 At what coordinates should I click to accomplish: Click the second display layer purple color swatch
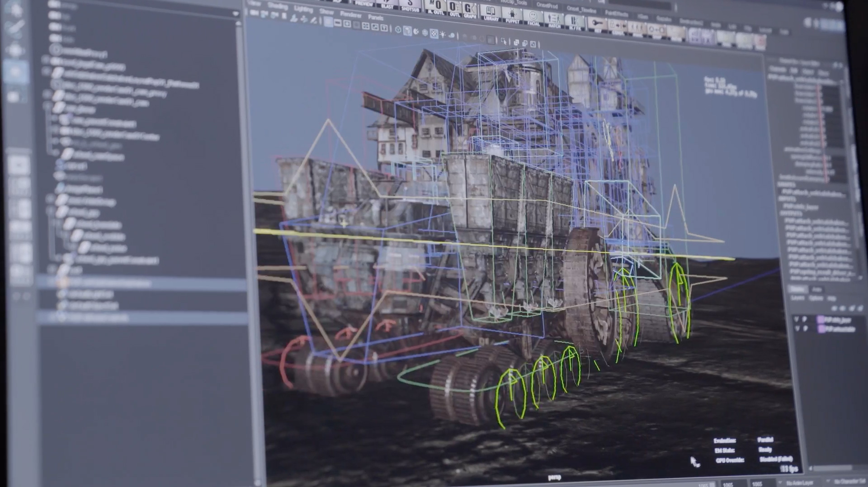tap(821, 329)
